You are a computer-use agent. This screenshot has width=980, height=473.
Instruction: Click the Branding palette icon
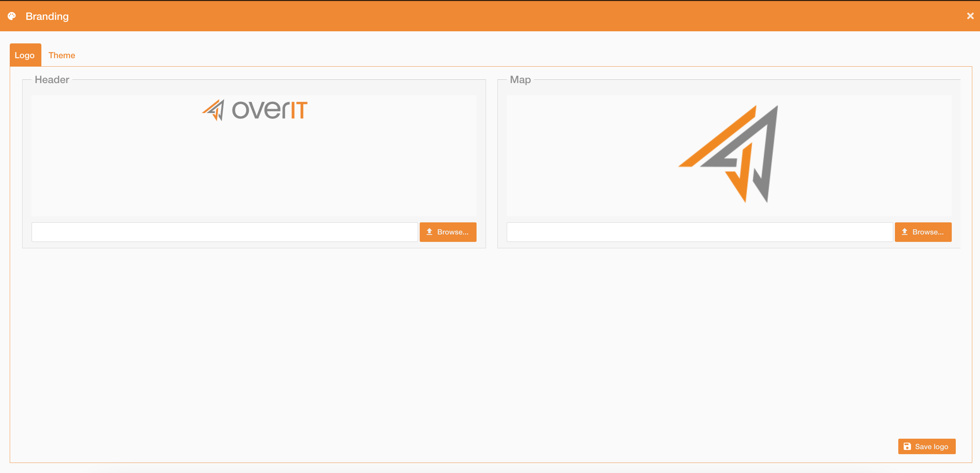point(12,16)
